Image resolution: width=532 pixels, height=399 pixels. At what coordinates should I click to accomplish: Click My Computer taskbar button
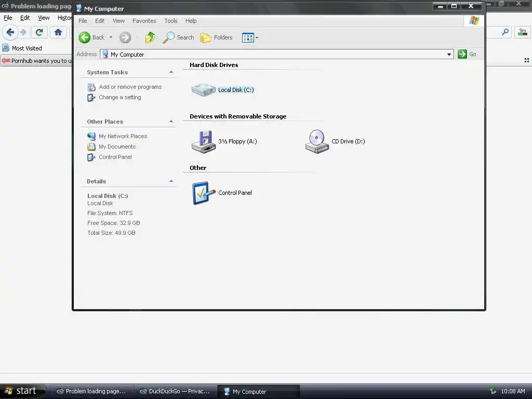point(259,391)
